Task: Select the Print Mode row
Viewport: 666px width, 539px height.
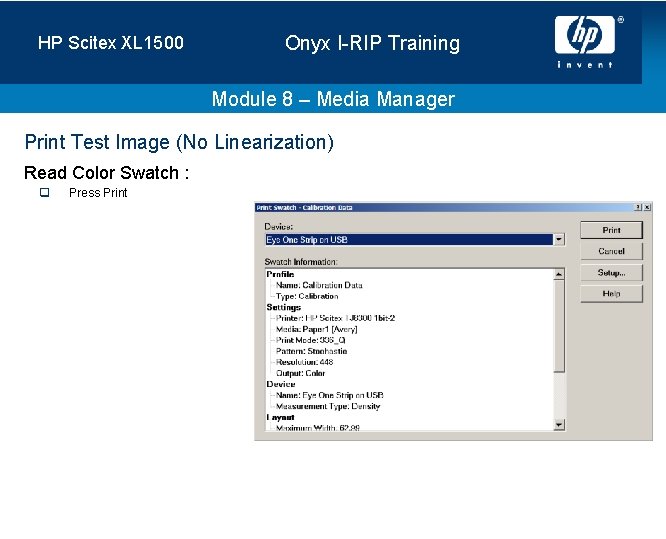Action: (x=310, y=340)
